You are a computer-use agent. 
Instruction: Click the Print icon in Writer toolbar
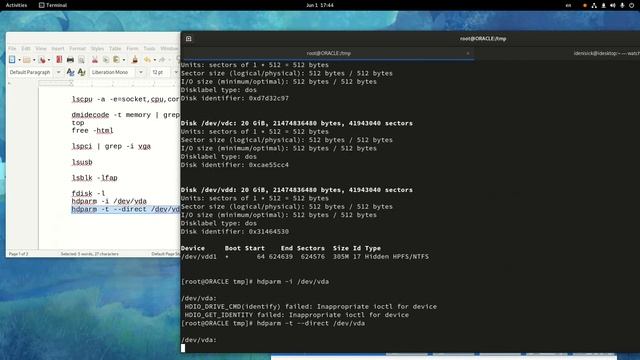(x=70, y=60)
